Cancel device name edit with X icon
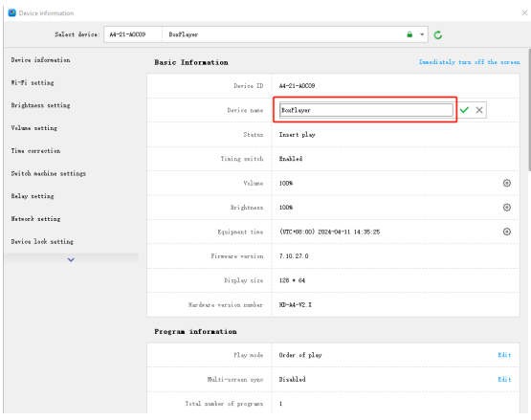The height and width of the screenshot is (420, 531). [x=479, y=110]
